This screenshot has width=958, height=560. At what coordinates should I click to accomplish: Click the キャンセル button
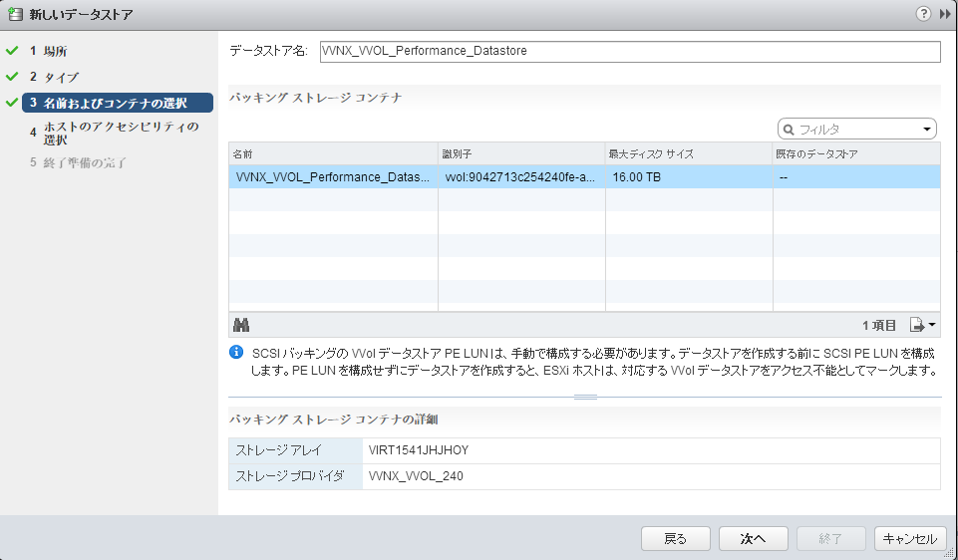[910, 539]
